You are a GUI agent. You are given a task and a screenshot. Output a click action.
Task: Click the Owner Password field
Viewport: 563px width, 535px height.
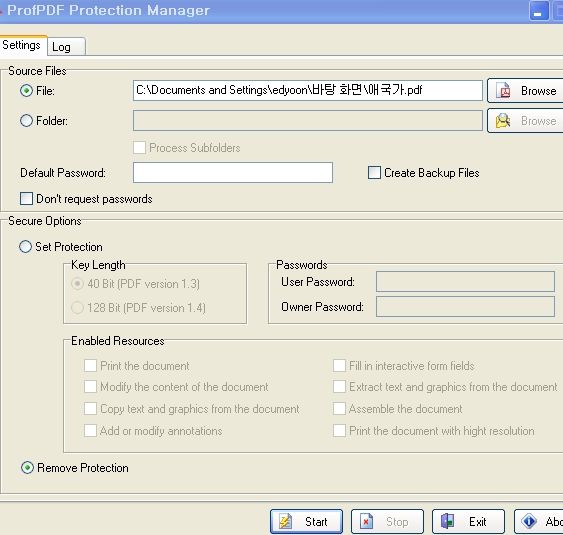[465, 307]
